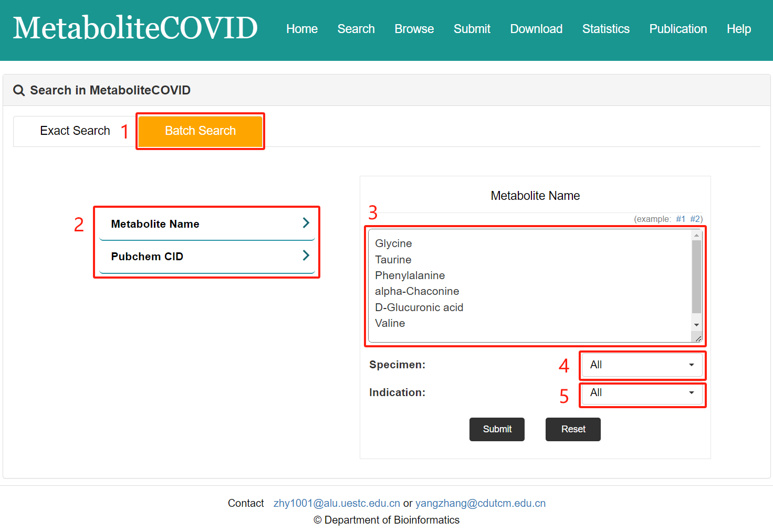The height and width of the screenshot is (532, 773).
Task: Load example #2 metabolite list
Action: tap(696, 219)
